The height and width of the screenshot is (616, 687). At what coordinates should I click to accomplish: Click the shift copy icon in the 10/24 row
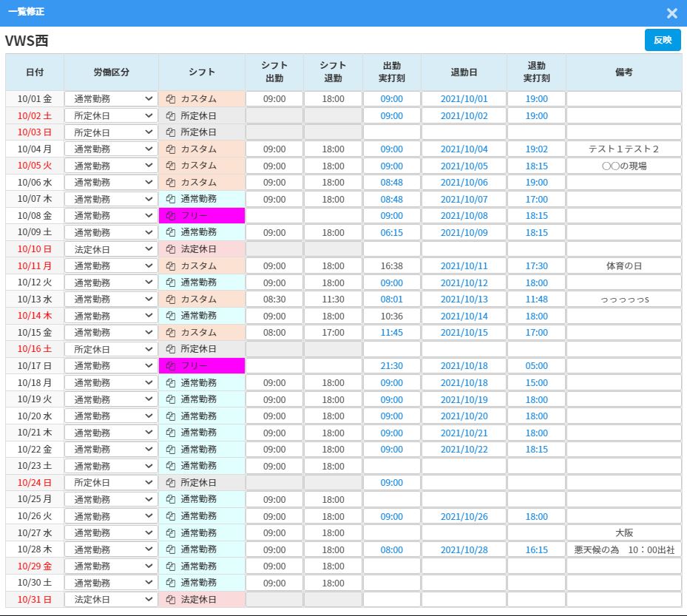tap(171, 482)
